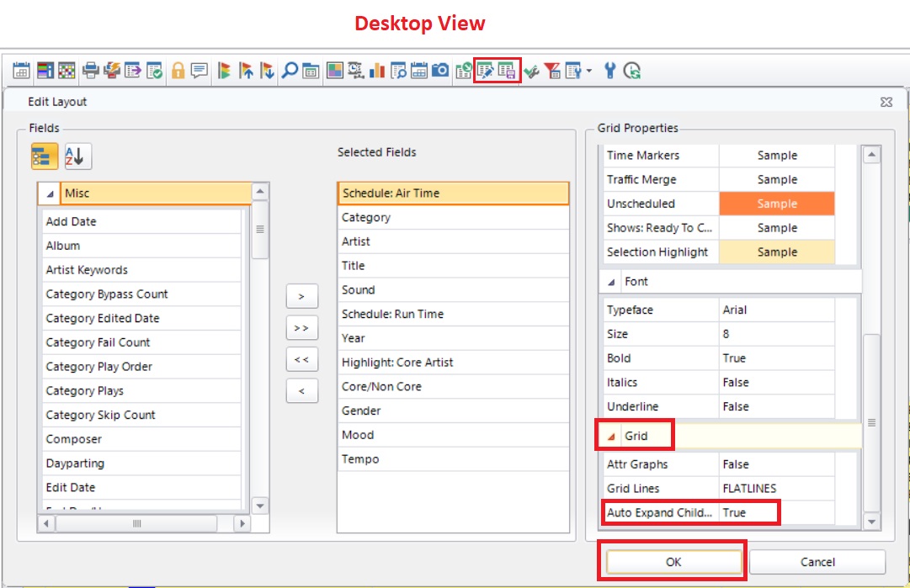Click the double-arrow add all fields button
Viewport: 910px width, 588px height.
[301, 327]
